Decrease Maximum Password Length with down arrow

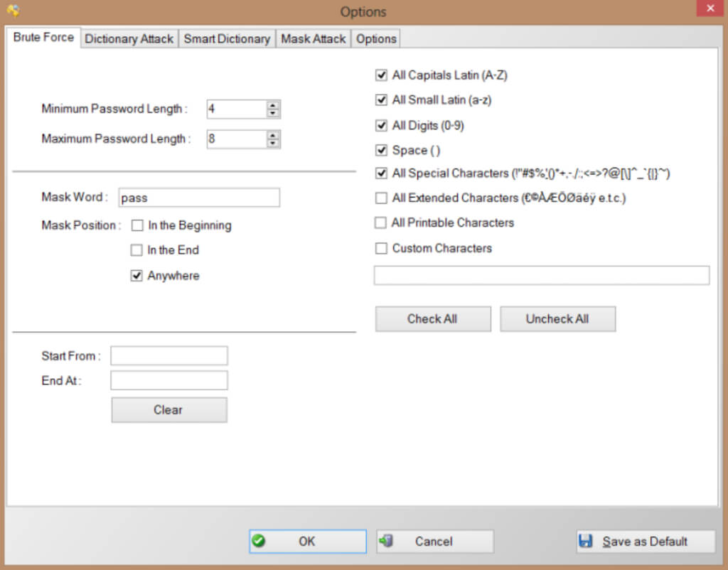[x=273, y=143]
